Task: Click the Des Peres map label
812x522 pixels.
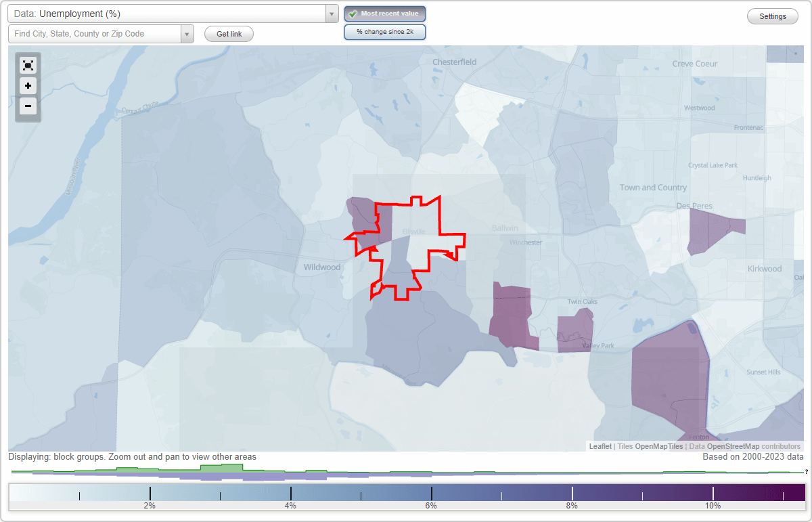Action: click(694, 206)
